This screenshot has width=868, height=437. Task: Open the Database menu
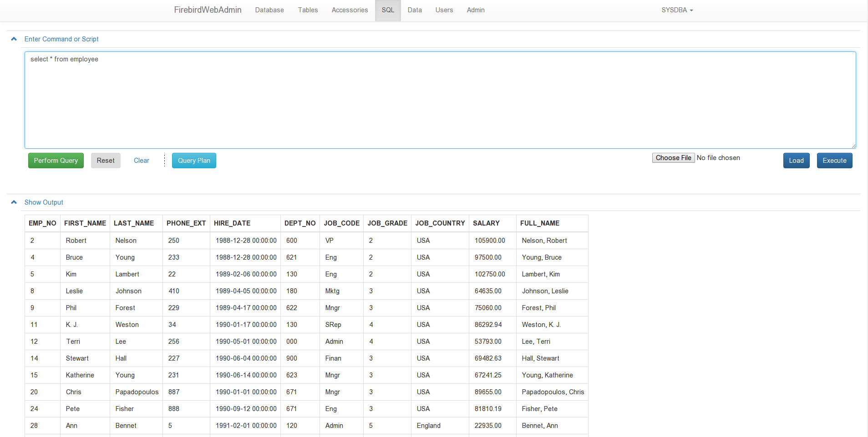(269, 10)
